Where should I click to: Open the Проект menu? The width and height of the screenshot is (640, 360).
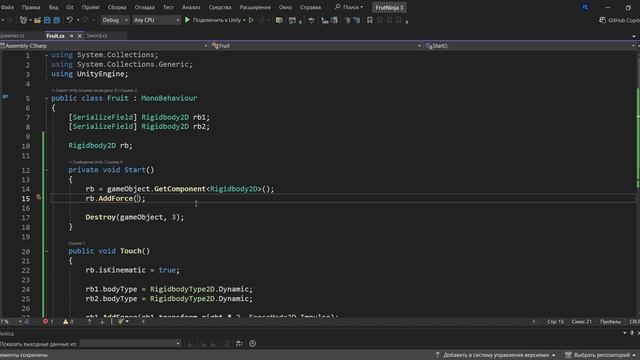pyautogui.click(x=91, y=7)
